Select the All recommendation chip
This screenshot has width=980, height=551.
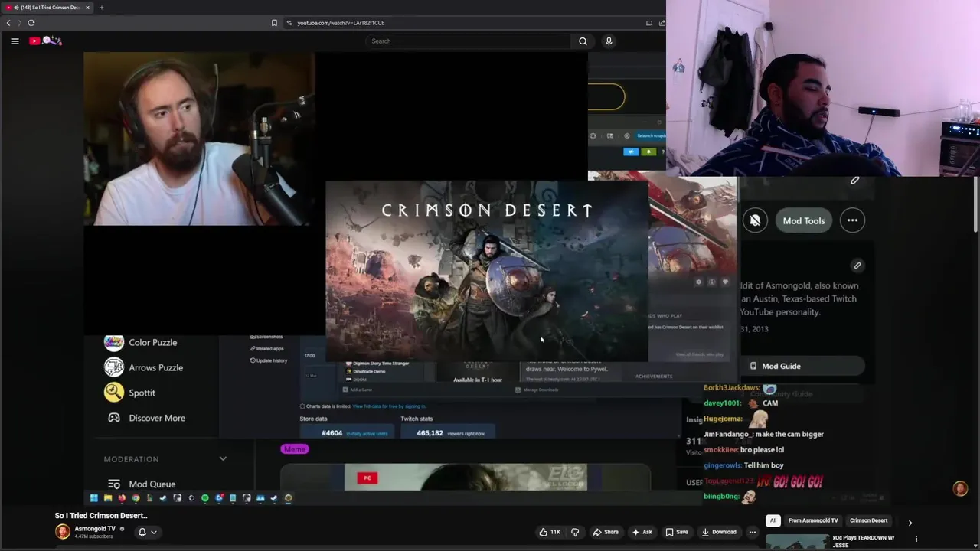click(x=773, y=520)
